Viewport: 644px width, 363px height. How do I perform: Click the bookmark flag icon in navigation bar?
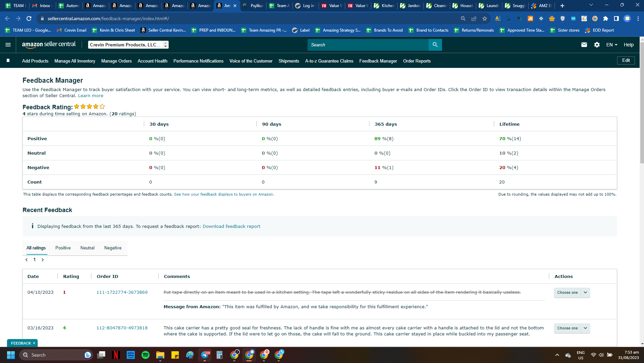(8, 61)
